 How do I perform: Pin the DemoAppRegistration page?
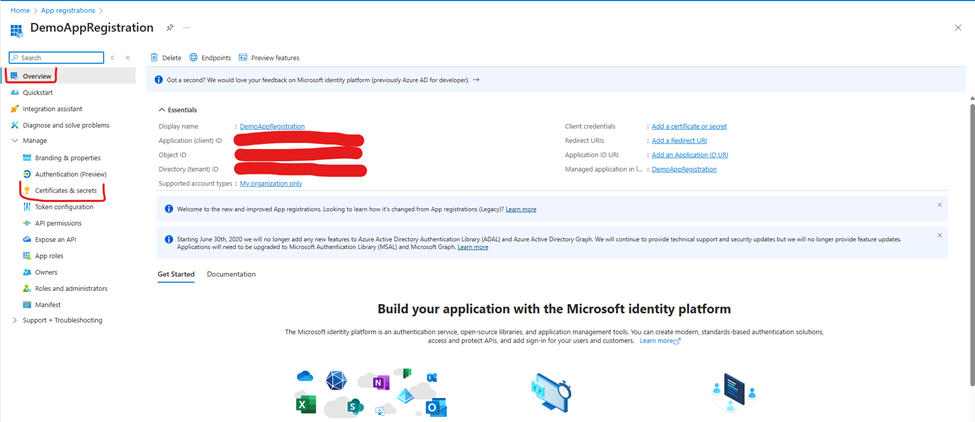[170, 28]
